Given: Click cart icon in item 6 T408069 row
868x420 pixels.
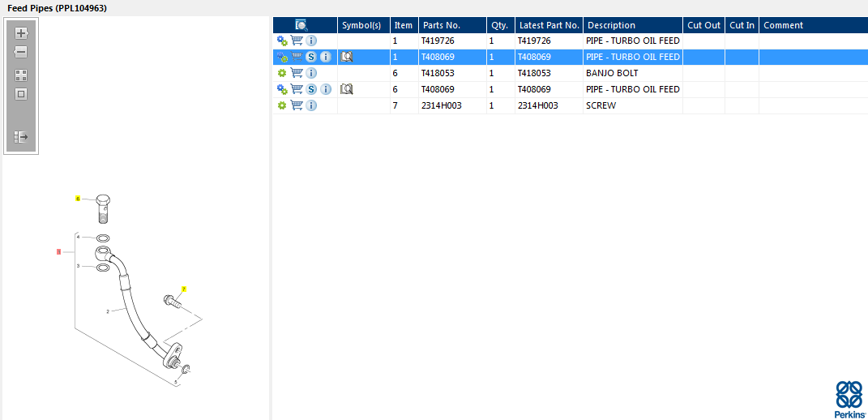Looking at the screenshot, I should [297, 89].
